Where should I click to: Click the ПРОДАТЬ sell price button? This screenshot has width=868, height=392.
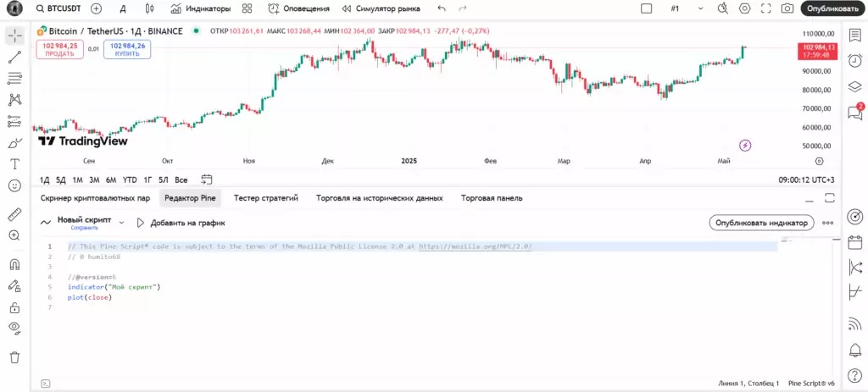(60, 50)
